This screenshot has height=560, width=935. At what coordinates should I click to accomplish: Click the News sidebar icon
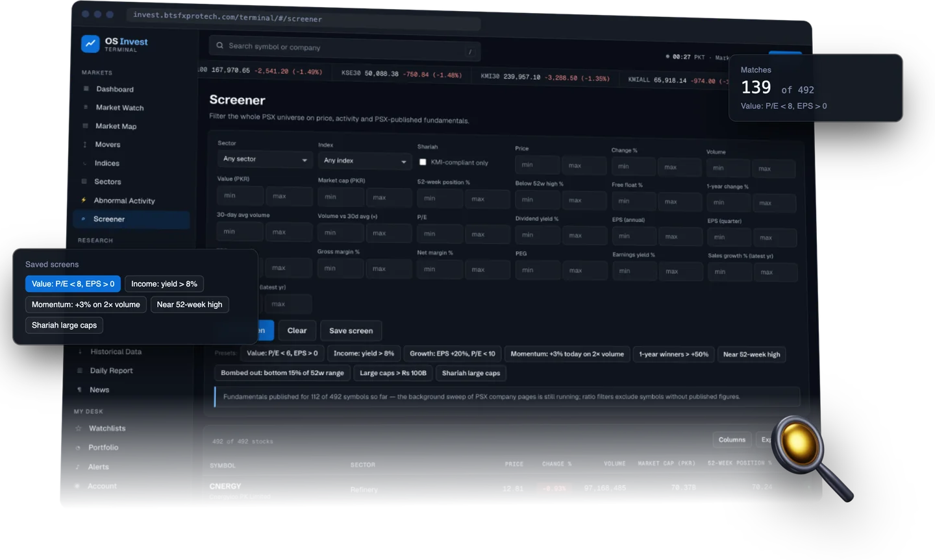(79, 389)
